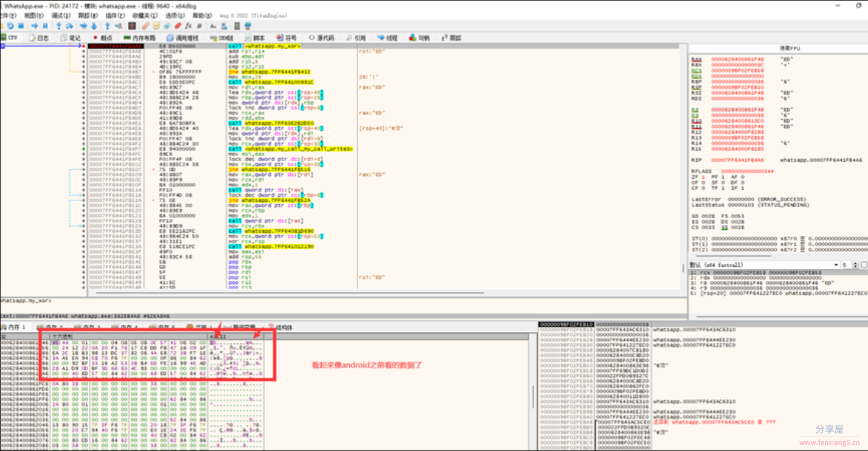The width and height of the screenshot is (868, 451).
Task: Click the Execute Till Return icon
Action: click(107, 26)
